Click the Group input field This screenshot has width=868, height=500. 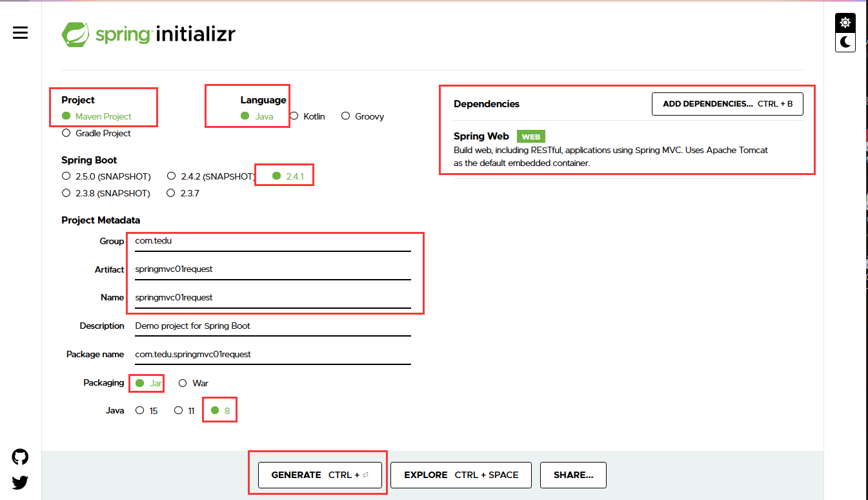[273, 241]
